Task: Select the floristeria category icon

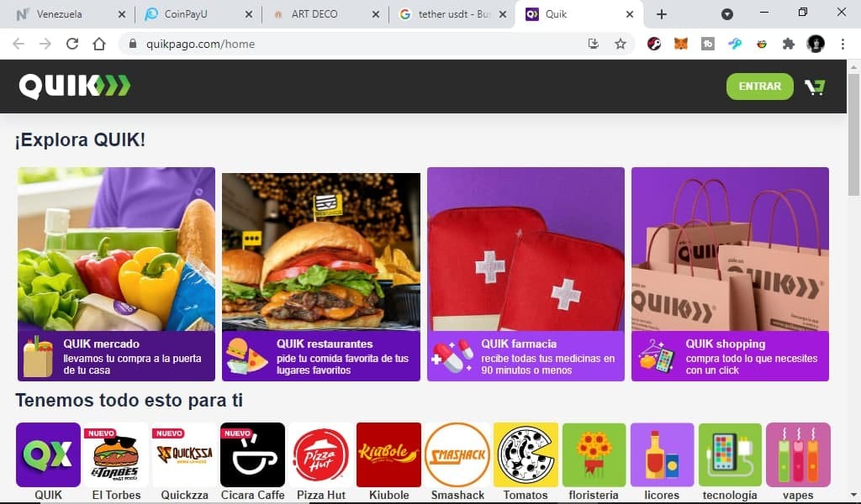Action: coord(594,454)
